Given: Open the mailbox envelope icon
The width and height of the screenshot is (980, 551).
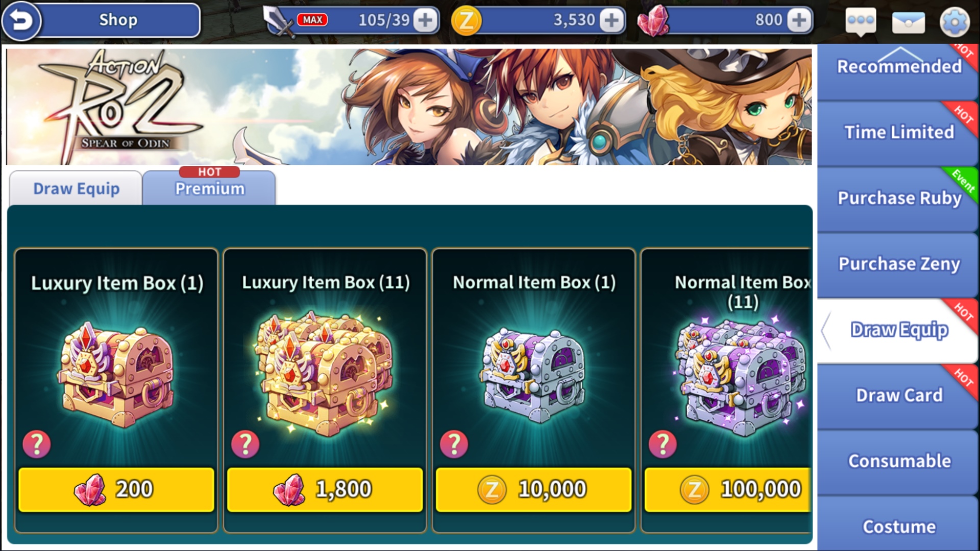Looking at the screenshot, I should click(x=908, y=22).
